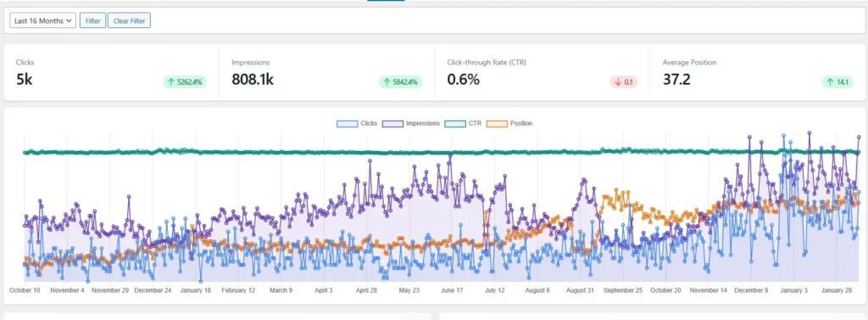This screenshot has height=320, width=868.
Task: Select the 808.1k Impressions total value
Action: (x=253, y=79)
